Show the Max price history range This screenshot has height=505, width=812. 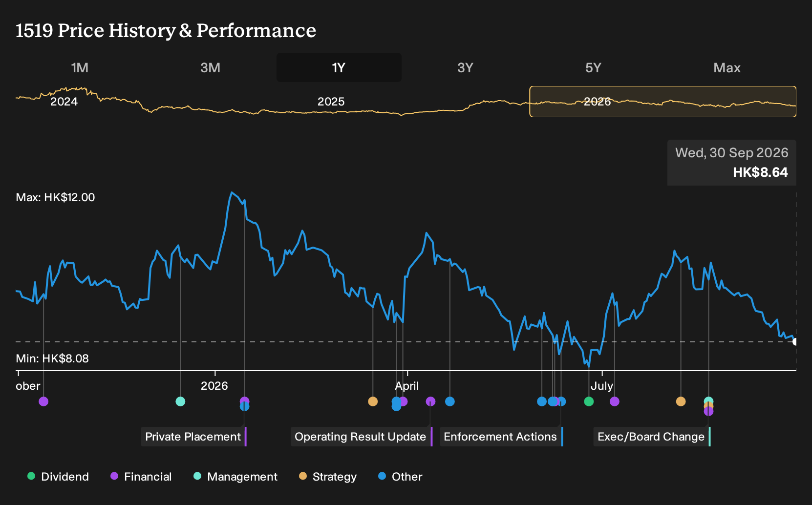pos(727,67)
